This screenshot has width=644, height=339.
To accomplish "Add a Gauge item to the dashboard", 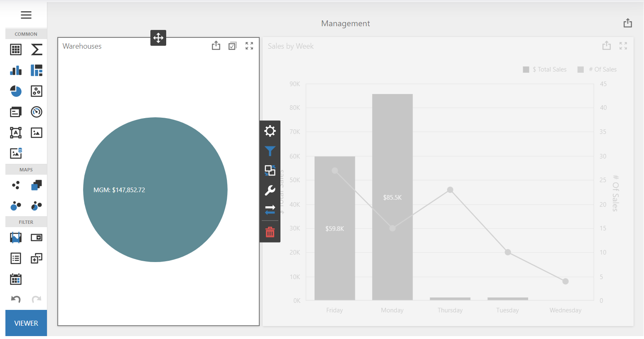I will 37,112.
